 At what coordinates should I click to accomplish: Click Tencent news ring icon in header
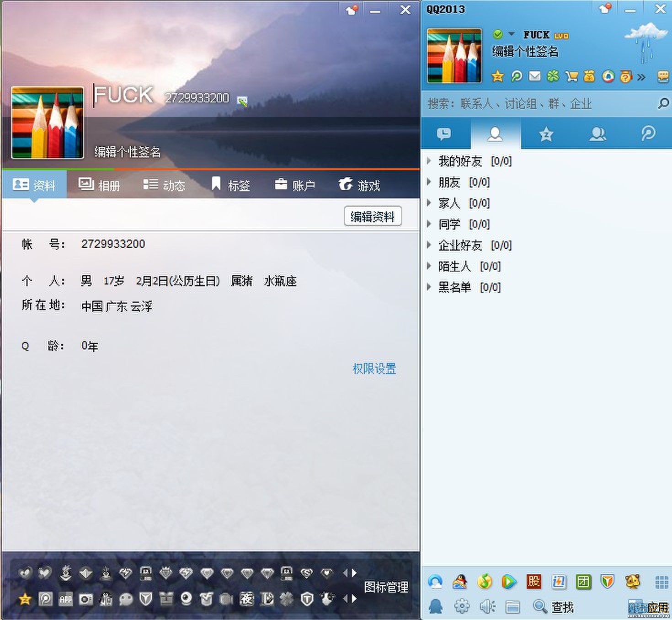(x=608, y=76)
